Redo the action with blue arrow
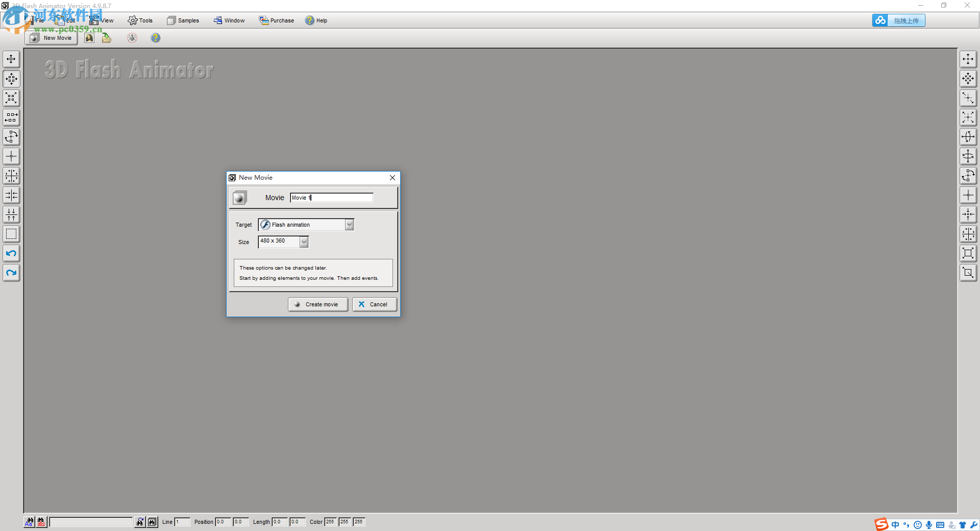The width and height of the screenshot is (980, 531). pos(11,273)
